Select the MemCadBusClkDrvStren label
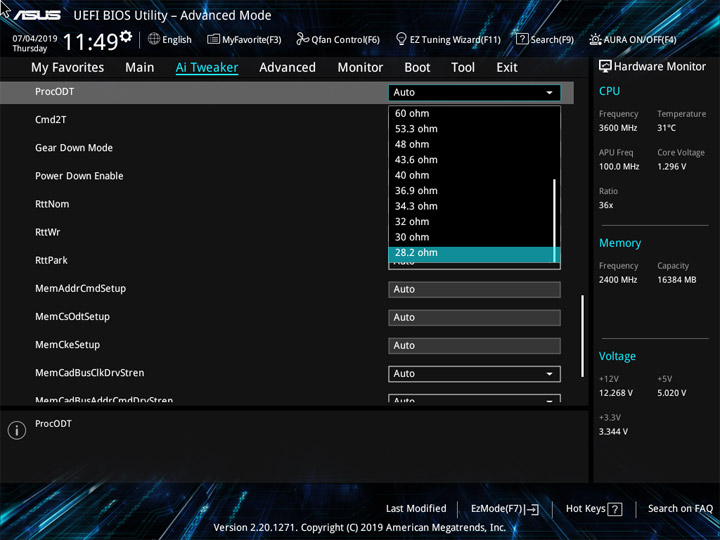Viewport: 720px width, 540px height. pyautogui.click(x=90, y=373)
